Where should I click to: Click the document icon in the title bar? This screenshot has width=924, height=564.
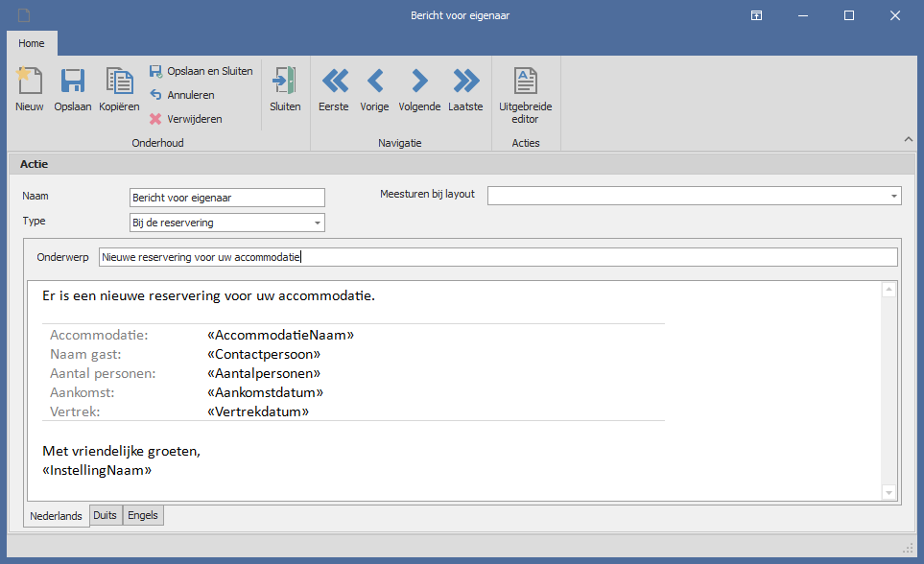(24, 15)
